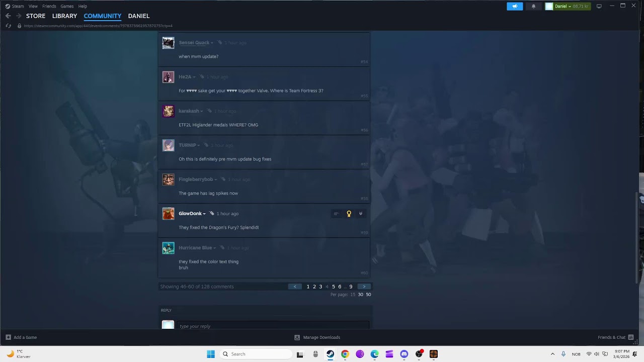Click the Manage Downloads icon
The image size is (644, 362).
(297, 337)
